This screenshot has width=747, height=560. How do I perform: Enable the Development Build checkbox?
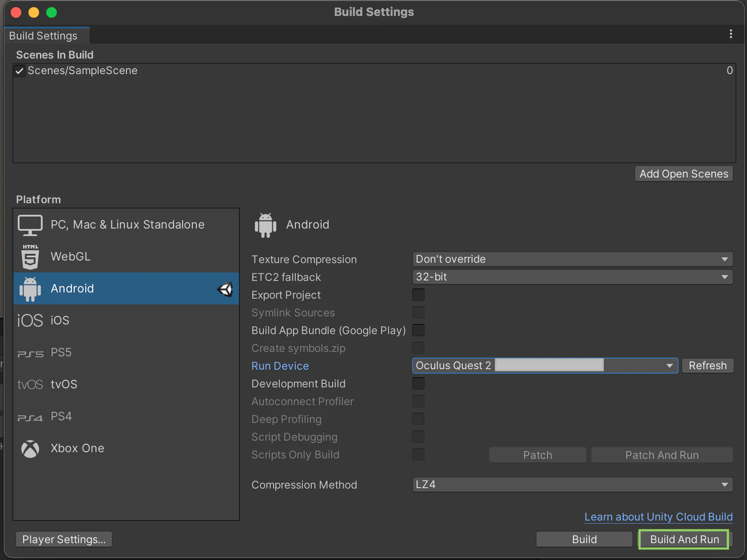pos(418,383)
